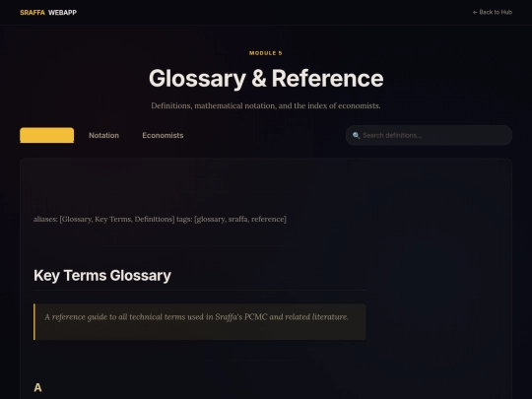The width and height of the screenshot is (532, 399).
Task: Click the magnifying glass search icon
Action: (x=356, y=135)
